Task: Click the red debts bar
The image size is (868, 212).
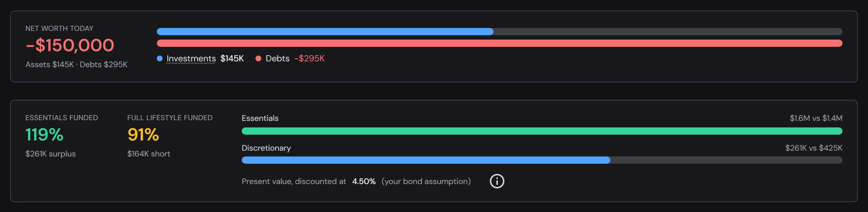Action: pos(500,43)
